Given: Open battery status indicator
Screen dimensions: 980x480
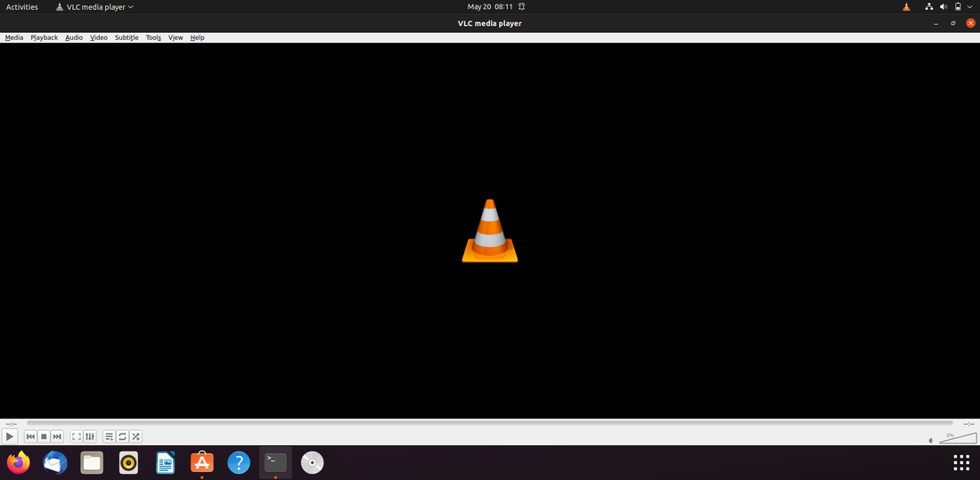Looking at the screenshot, I should [x=958, y=7].
